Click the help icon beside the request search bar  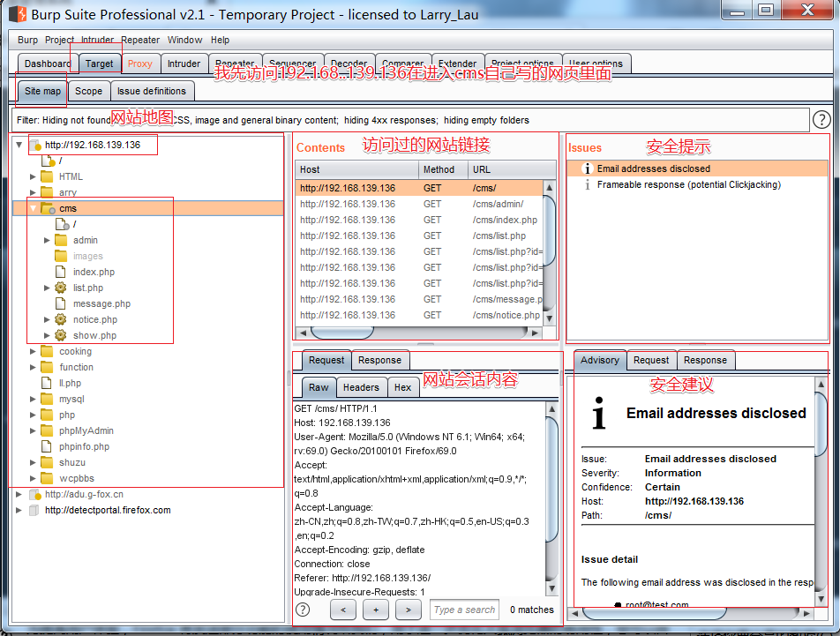tap(303, 610)
